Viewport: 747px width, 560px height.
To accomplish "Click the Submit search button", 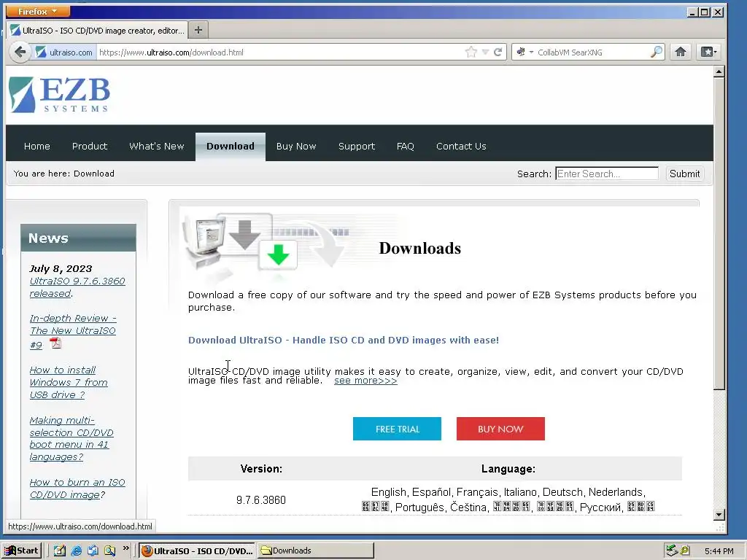I will click(x=684, y=174).
